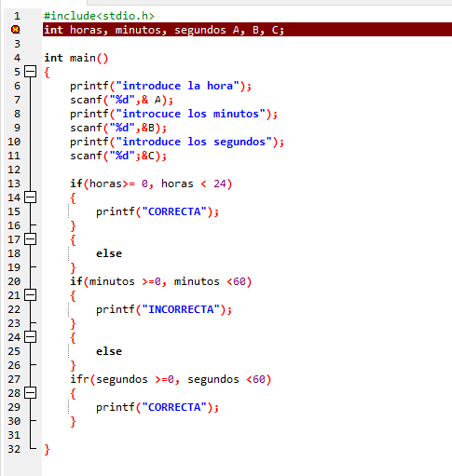
Task: Click the misspelled ifr(segundos line
Action: pyautogui.click(x=171, y=379)
